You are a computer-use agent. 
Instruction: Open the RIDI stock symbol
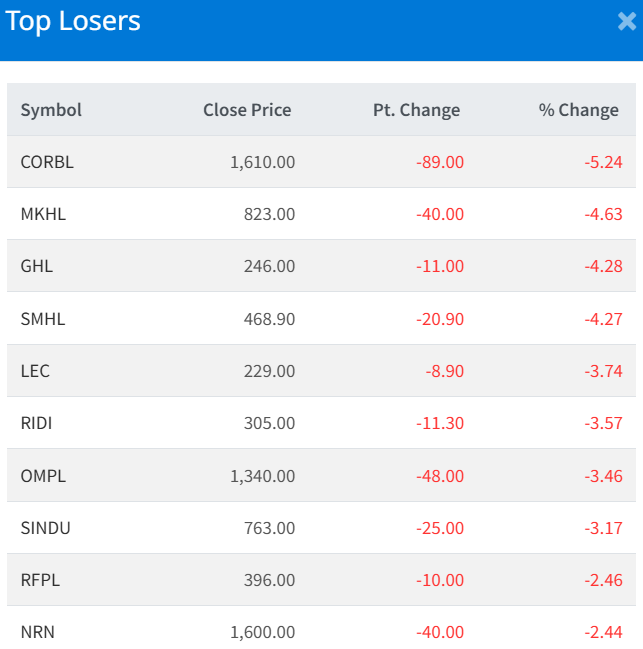[x=36, y=423]
